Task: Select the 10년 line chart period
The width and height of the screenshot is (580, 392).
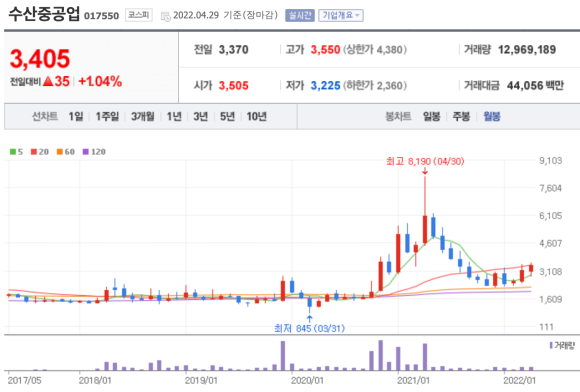Action: point(257,116)
